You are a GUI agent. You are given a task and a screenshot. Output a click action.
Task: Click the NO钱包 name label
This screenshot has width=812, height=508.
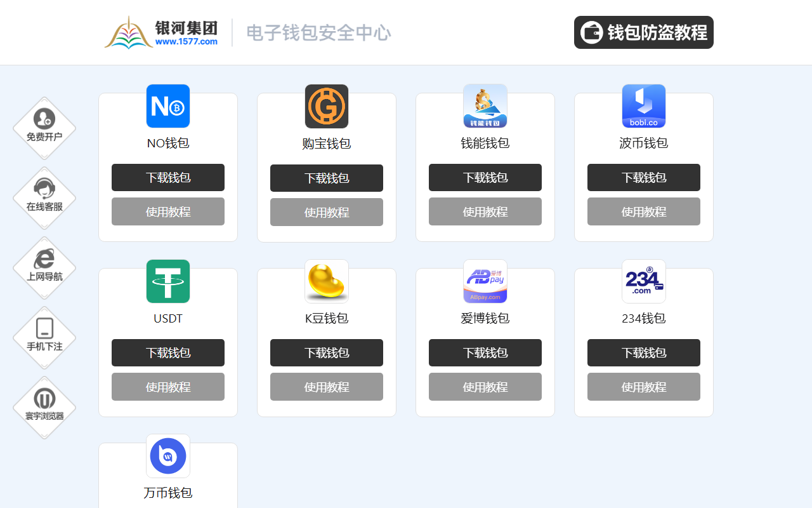click(x=168, y=144)
